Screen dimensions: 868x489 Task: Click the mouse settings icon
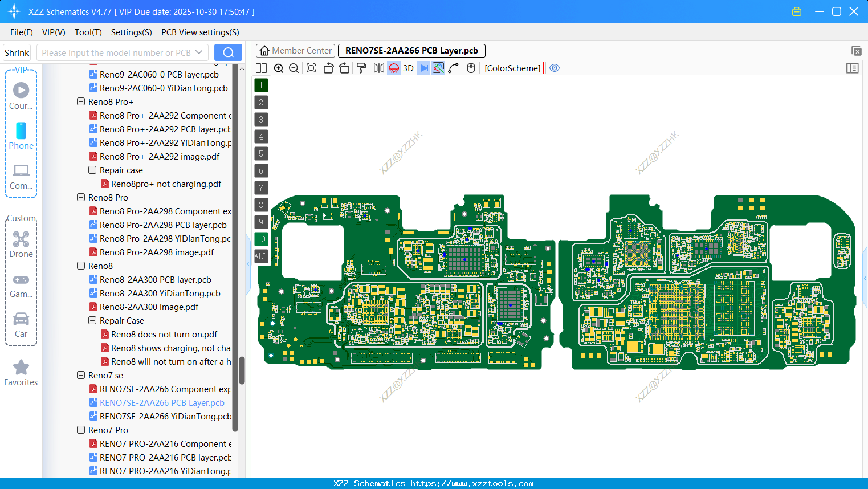(x=471, y=68)
